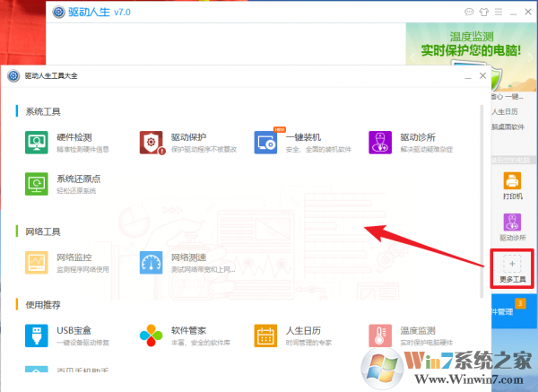The width and height of the screenshot is (538, 392).
Task: Click the 打印机 printer icon in the sidebar
Action: coord(512,181)
